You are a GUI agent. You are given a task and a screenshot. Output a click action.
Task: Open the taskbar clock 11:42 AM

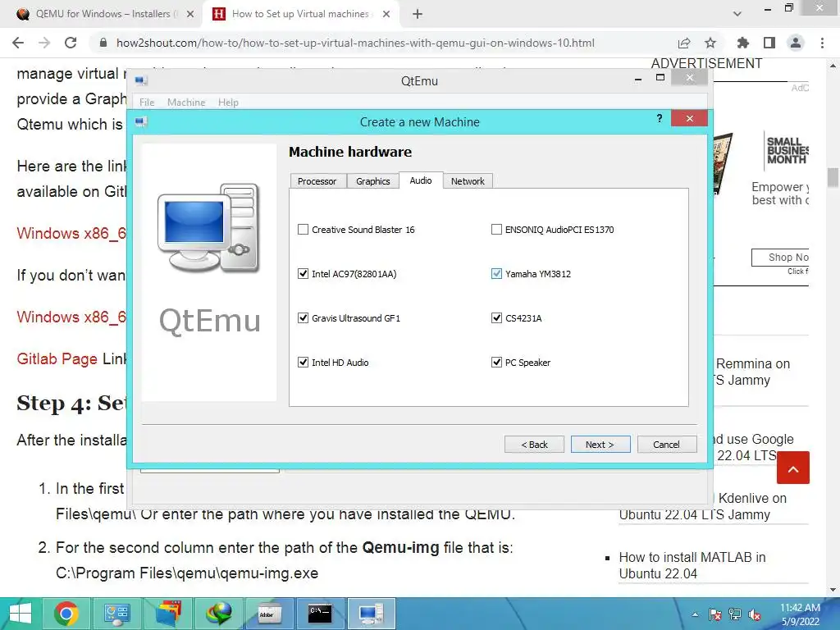[x=800, y=614]
